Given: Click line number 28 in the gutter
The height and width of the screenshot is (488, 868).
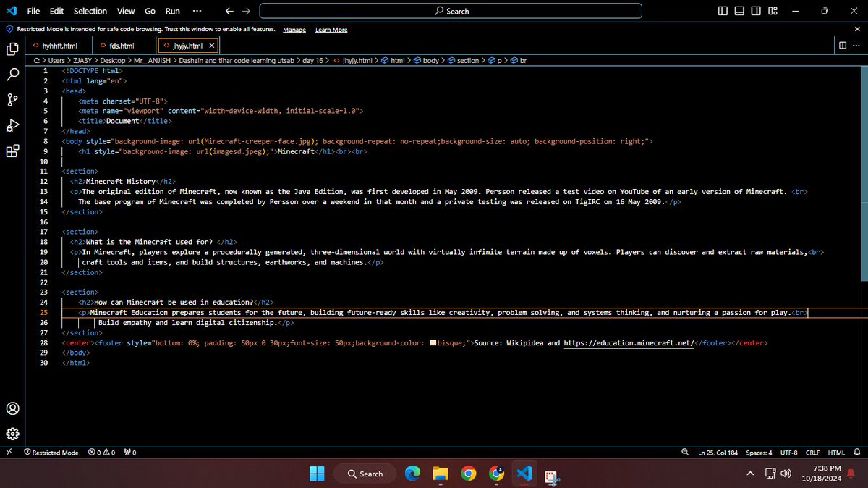Looking at the screenshot, I should 43,342.
